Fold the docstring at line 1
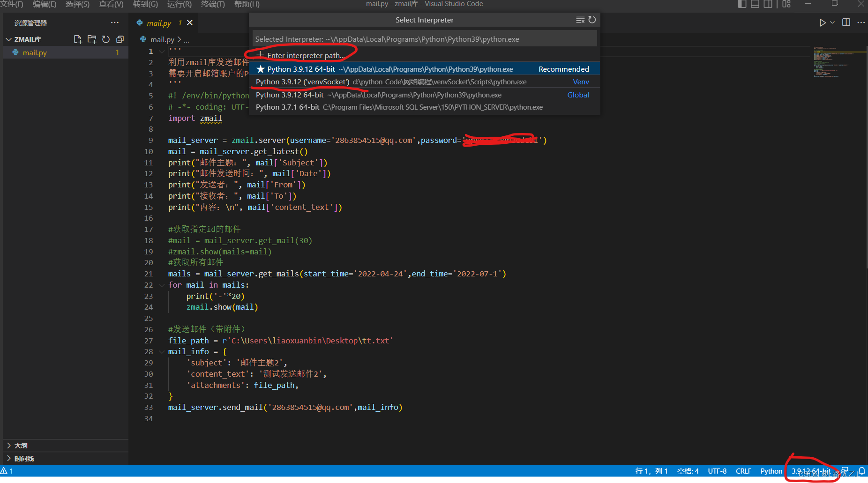The height and width of the screenshot is (483, 868). pos(162,51)
